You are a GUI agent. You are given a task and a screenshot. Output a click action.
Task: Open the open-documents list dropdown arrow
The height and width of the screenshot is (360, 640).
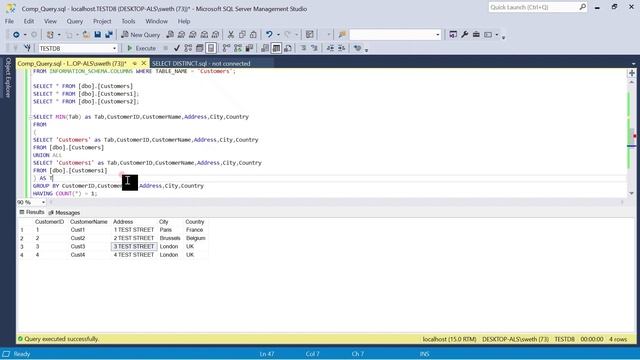pyautogui.click(x=633, y=64)
